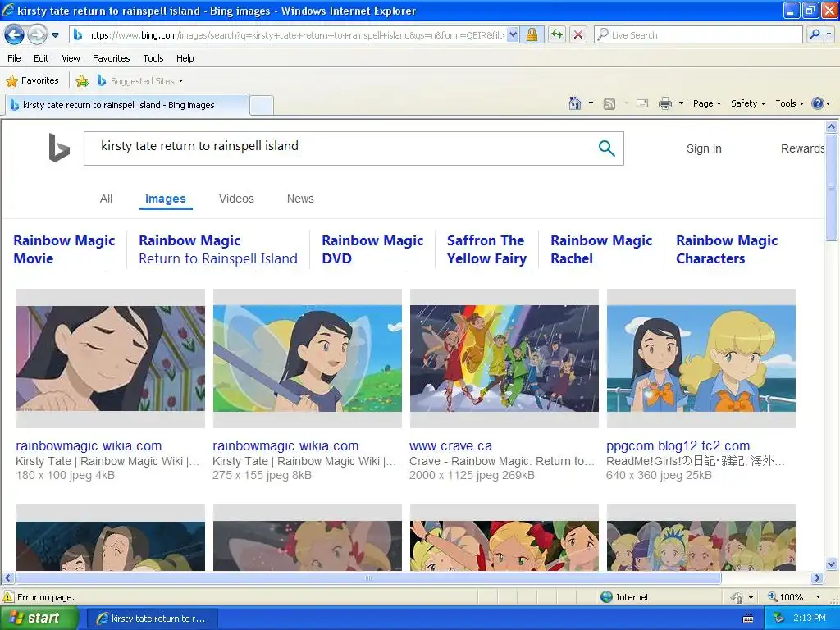Switch to the All results tab
This screenshot has width=840, height=630.
106,199
